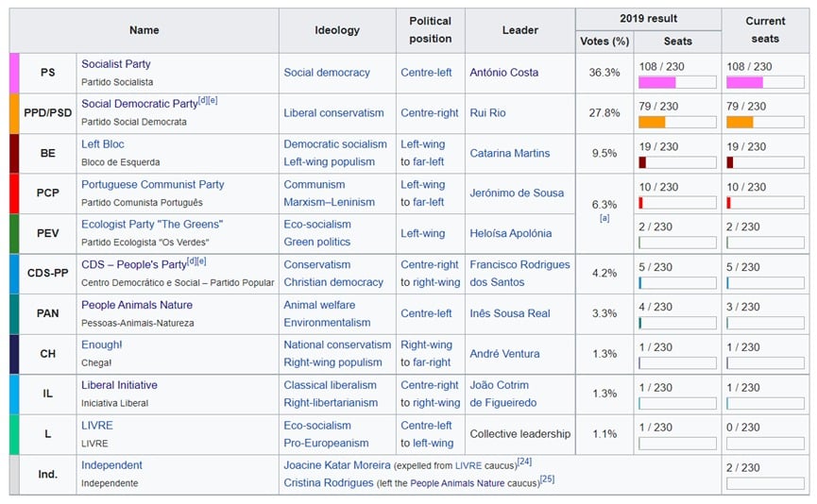Open the Communism link

point(315,184)
